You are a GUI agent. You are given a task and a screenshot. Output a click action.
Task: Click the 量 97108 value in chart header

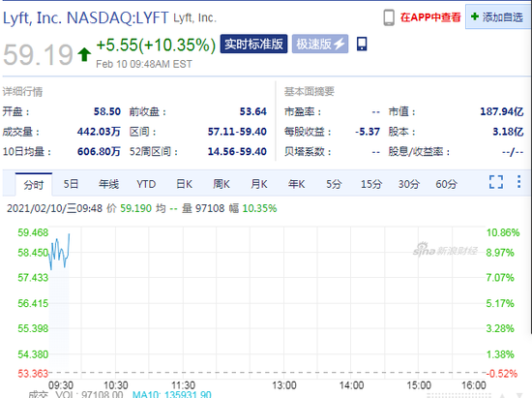coord(203,208)
